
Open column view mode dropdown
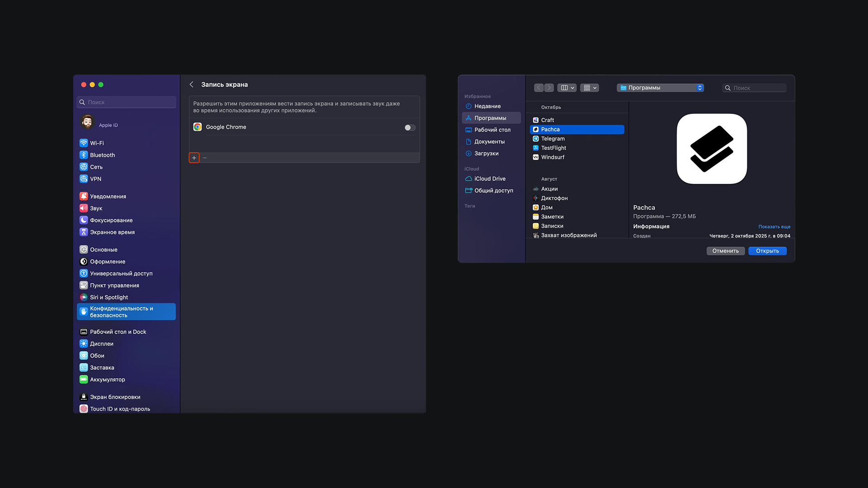click(x=567, y=88)
